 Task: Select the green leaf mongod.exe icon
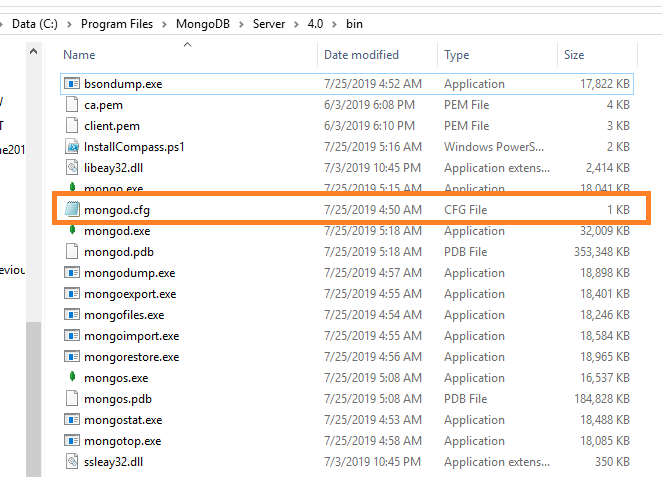point(71,231)
